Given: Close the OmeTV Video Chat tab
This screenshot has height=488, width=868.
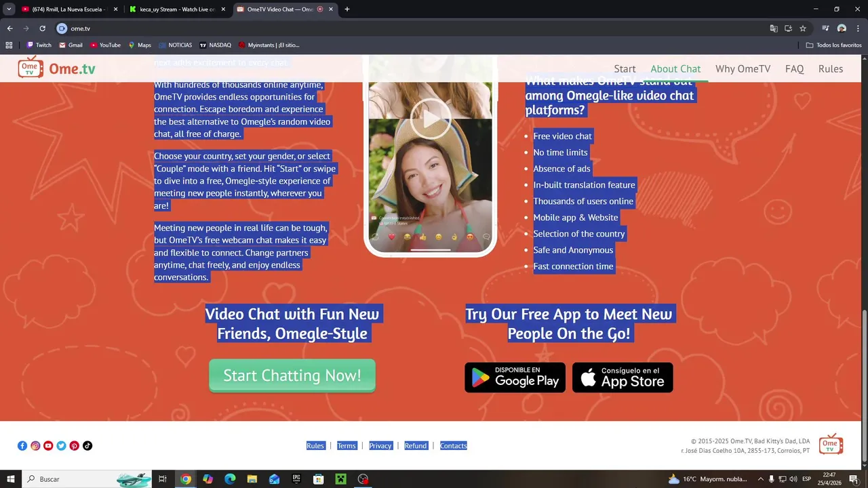Looking at the screenshot, I should click(x=331, y=9).
